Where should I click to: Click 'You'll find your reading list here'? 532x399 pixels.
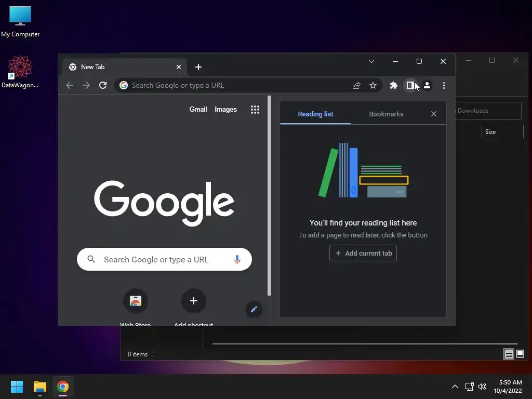tap(363, 223)
